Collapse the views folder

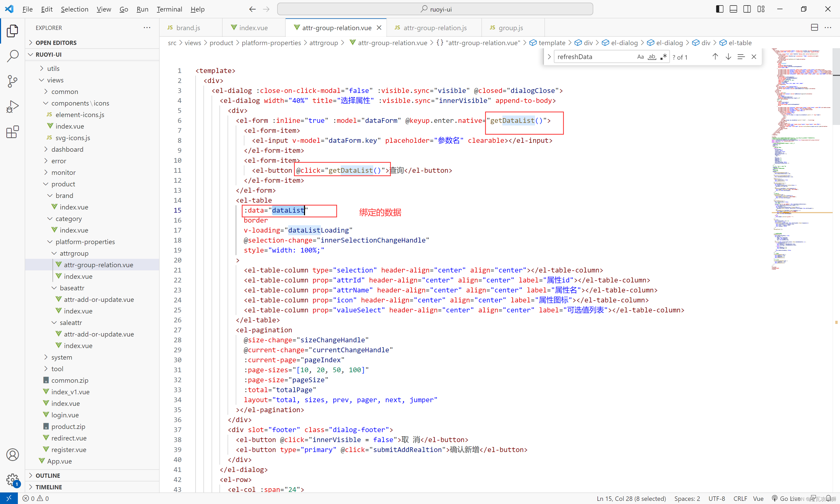tap(92, 80)
